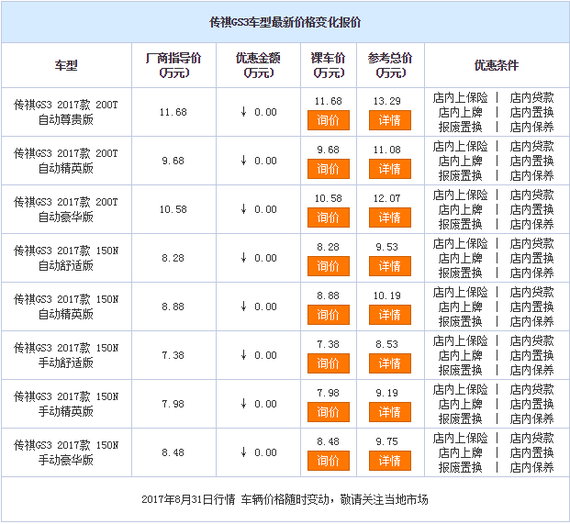The height and width of the screenshot is (524, 570).
Task: Click the 车型 column header
Action: 66,65
